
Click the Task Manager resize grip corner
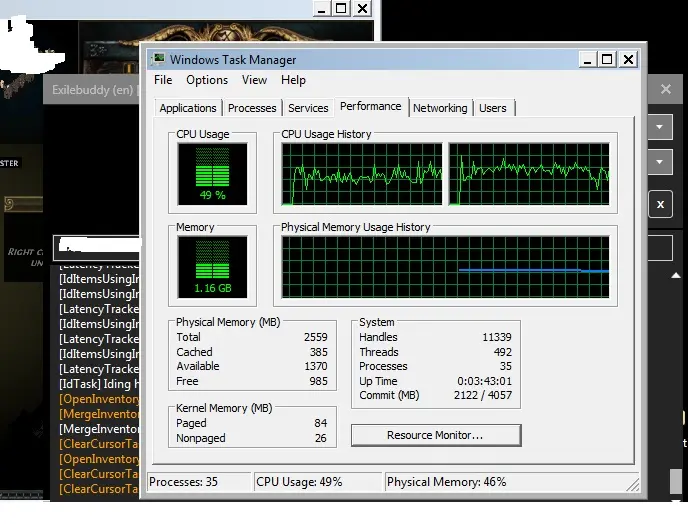coord(633,485)
